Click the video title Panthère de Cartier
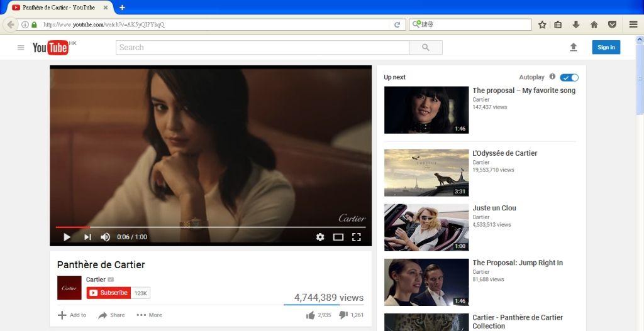This screenshot has width=644, height=331. (x=101, y=264)
